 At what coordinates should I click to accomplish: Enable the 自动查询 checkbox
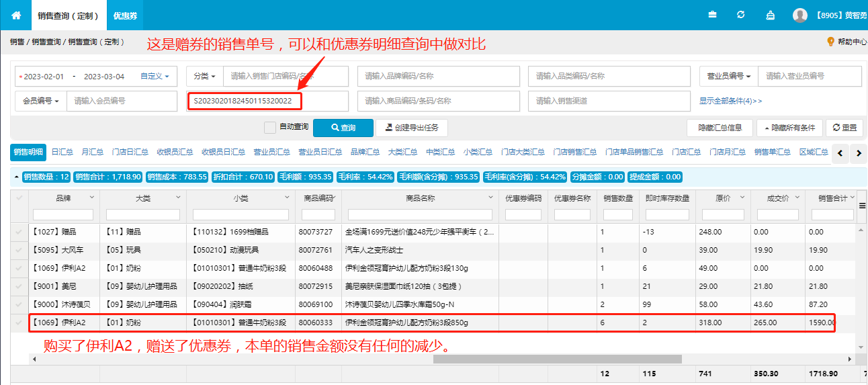[270, 127]
